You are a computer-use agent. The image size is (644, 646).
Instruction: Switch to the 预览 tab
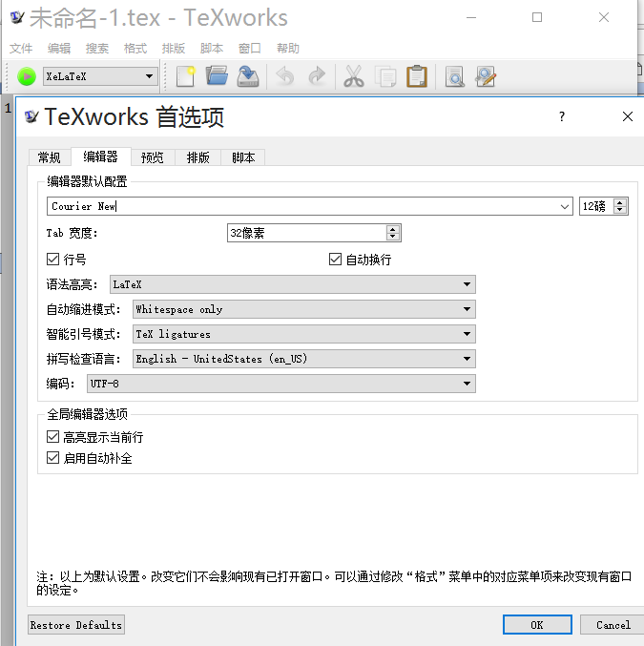[153, 157]
